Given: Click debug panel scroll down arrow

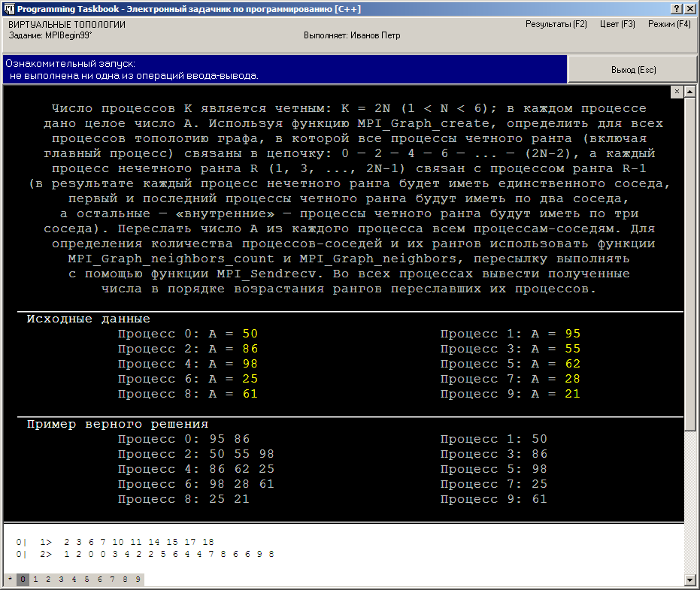Looking at the screenshot, I should click(x=690, y=580).
